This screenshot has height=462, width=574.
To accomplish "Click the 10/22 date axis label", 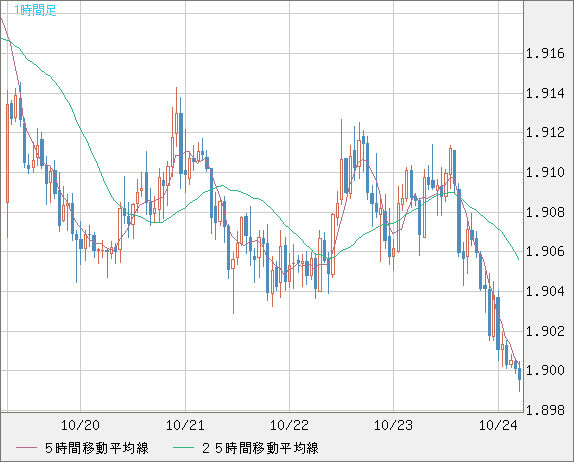I will [289, 425].
